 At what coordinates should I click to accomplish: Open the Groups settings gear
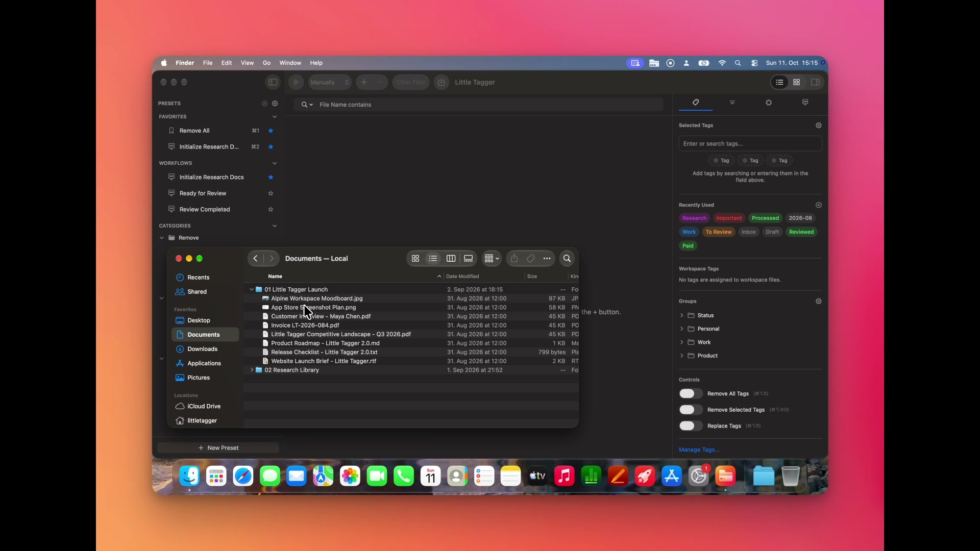819,302
